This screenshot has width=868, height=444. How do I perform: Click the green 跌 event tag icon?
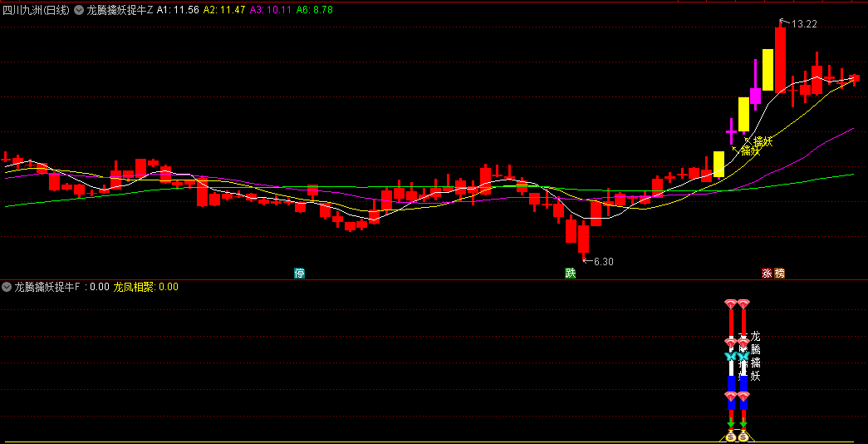pyautogui.click(x=570, y=274)
